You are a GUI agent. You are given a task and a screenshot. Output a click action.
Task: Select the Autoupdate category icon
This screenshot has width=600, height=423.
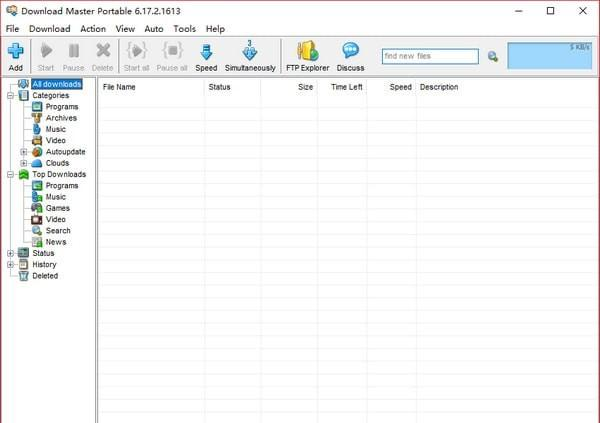click(x=37, y=152)
